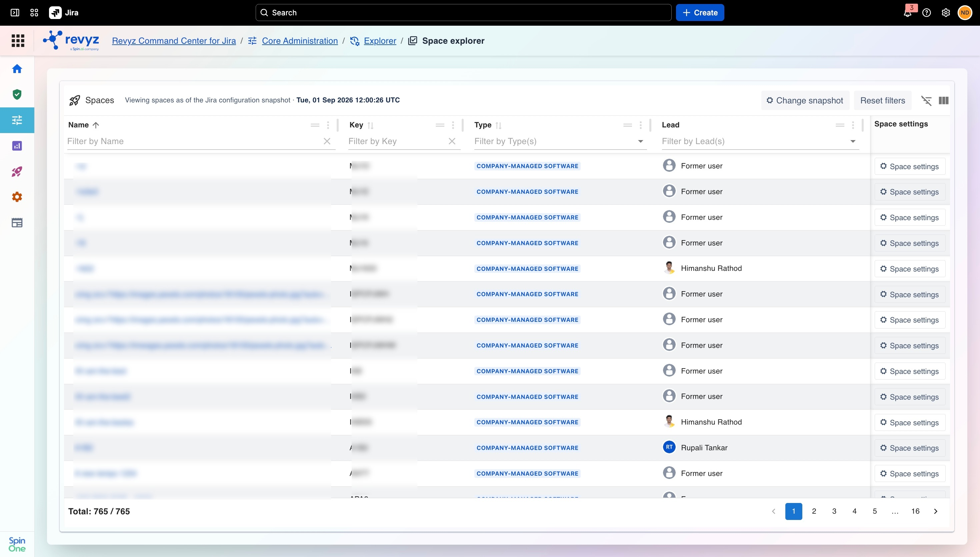Toggle sorting on the Key column
The image size is (980, 557).
[x=370, y=125]
